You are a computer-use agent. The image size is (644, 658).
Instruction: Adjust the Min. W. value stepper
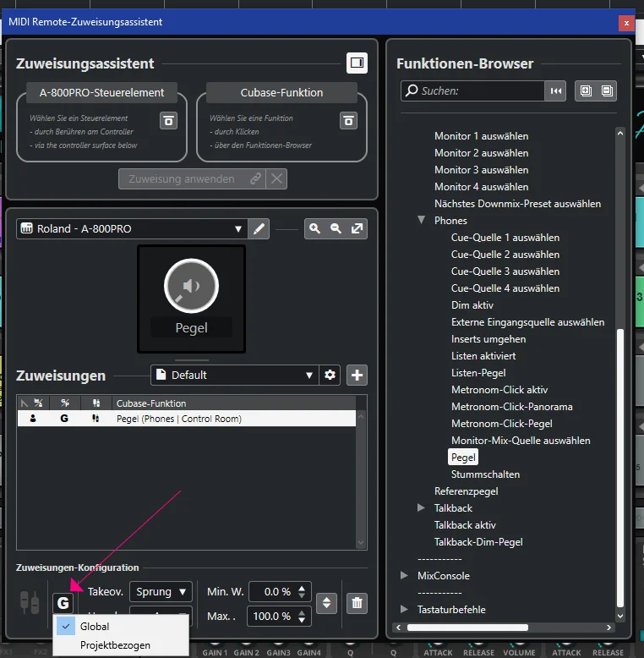[x=302, y=592]
